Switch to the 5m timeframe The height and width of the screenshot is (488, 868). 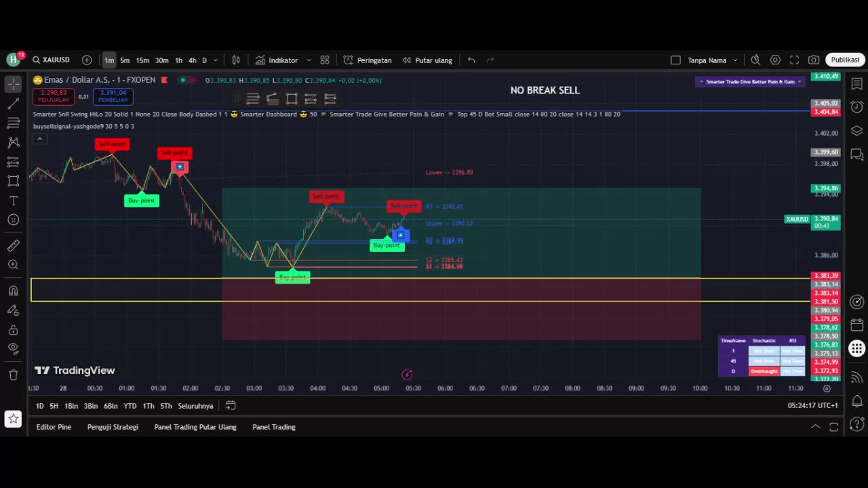pos(125,60)
